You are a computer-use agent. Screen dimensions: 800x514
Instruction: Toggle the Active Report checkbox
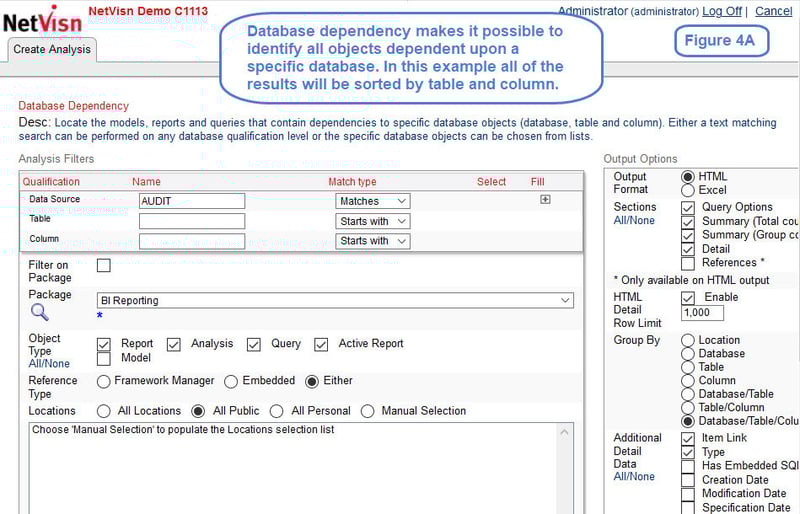pyautogui.click(x=321, y=345)
